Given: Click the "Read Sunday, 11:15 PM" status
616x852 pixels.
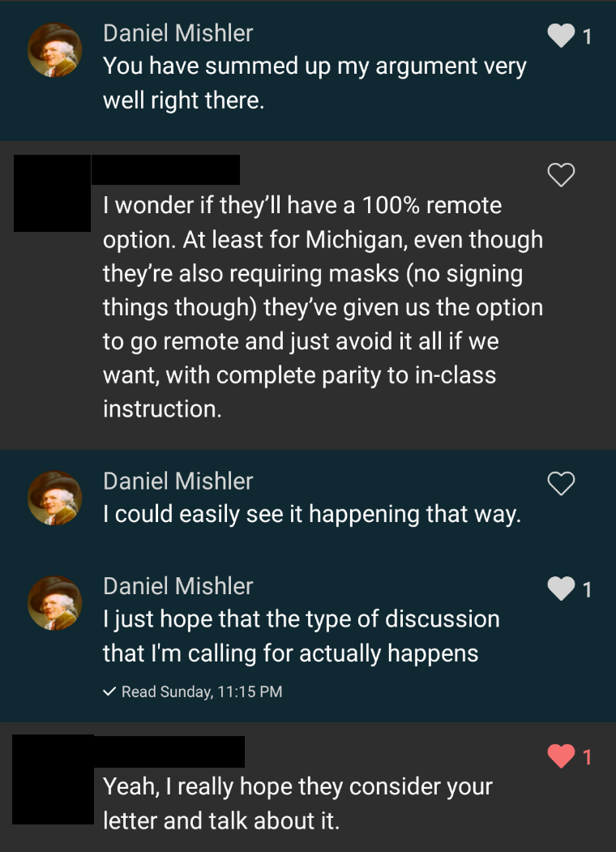Looking at the screenshot, I should click(201, 692).
